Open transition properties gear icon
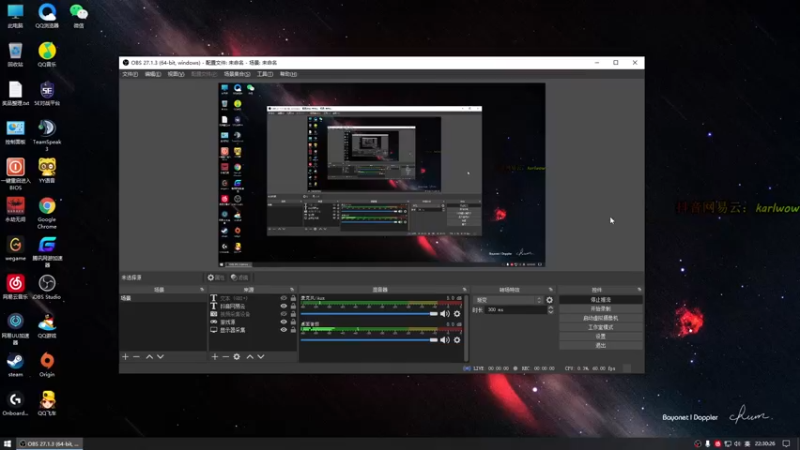 tap(549, 300)
